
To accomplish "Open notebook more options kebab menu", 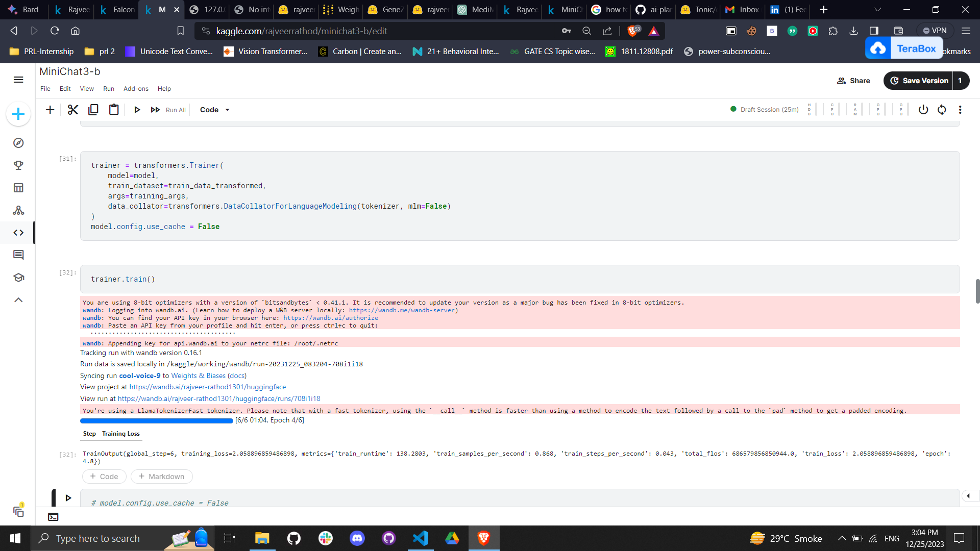I will click(960, 110).
